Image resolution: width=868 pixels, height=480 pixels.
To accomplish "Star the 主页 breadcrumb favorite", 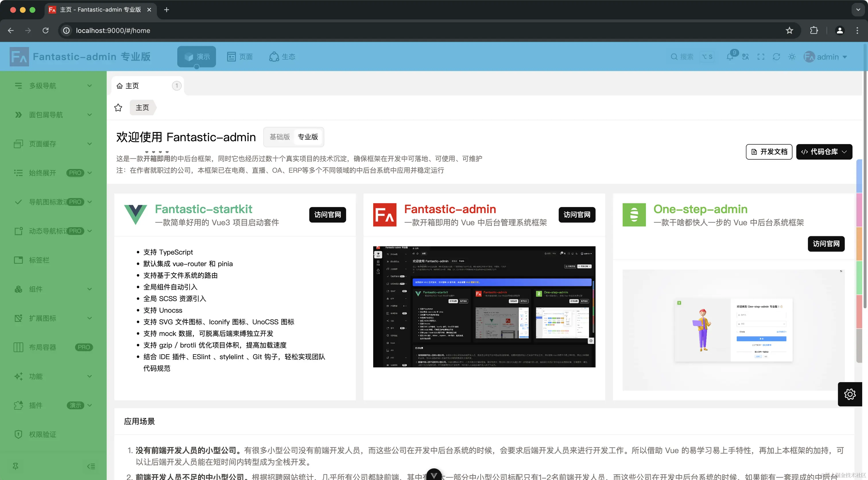I will pyautogui.click(x=118, y=108).
